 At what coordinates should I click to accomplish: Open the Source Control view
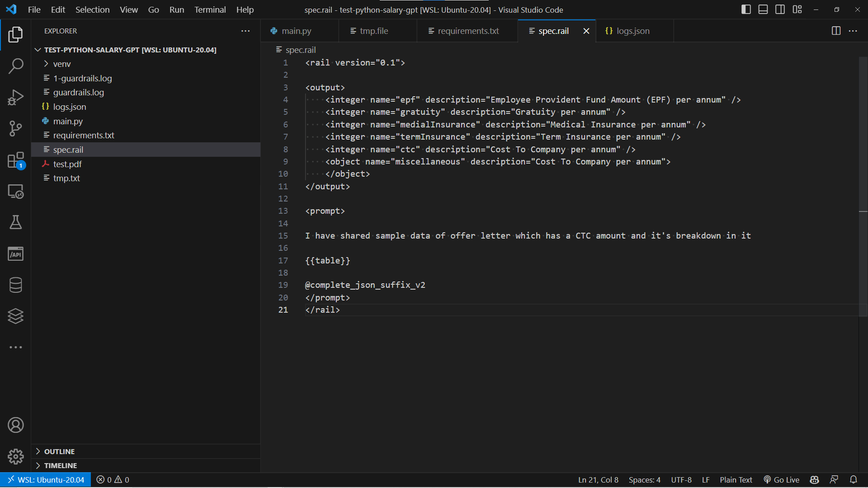(x=16, y=129)
